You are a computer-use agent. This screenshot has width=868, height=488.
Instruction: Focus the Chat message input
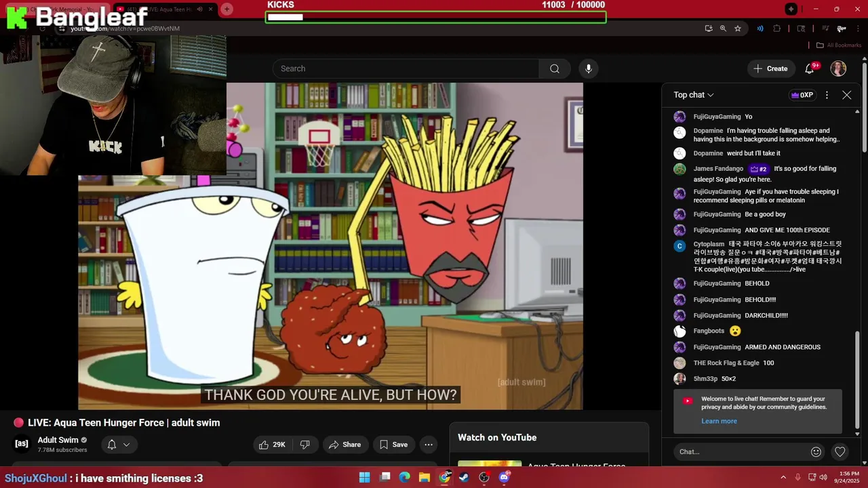point(742,451)
